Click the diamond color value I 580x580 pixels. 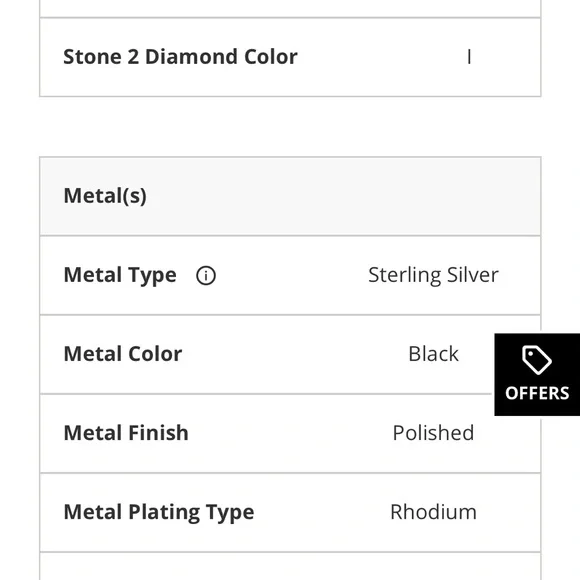[x=469, y=57]
